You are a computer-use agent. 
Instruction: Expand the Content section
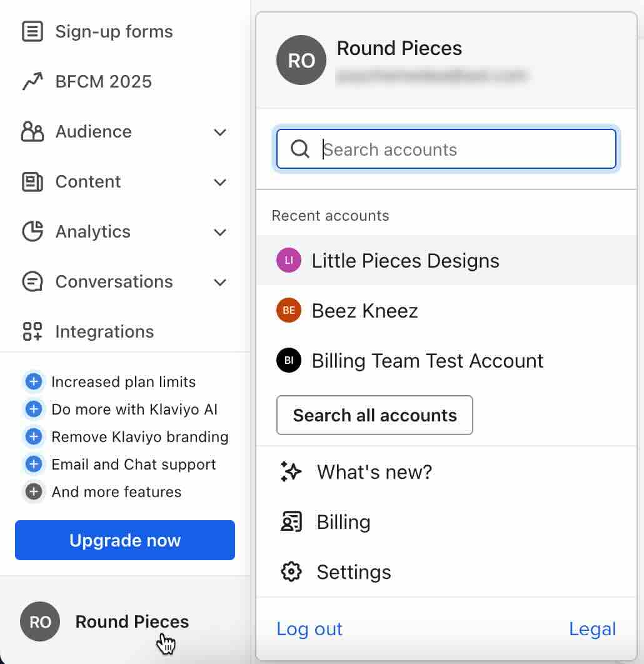coord(219,182)
